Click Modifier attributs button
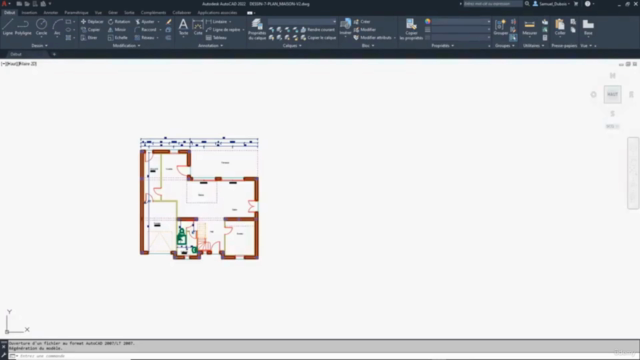Image resolution: width=640 pixels, height=360 pixels. tap(373, 38)
